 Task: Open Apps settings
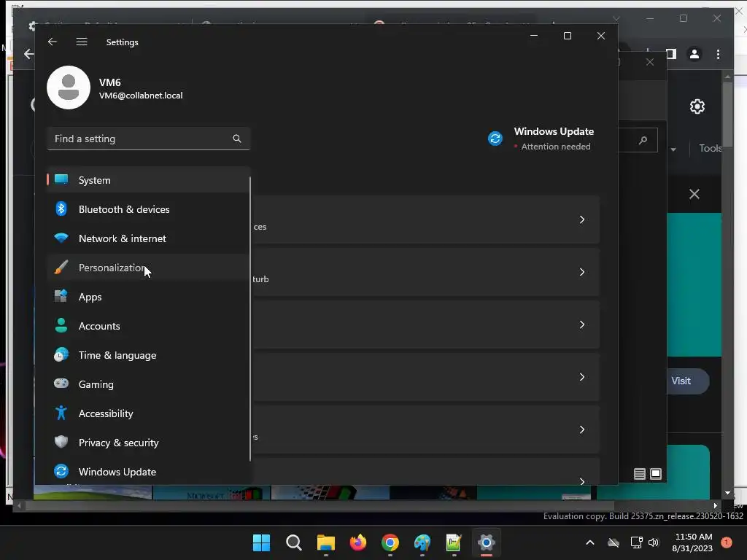point(147,297)
